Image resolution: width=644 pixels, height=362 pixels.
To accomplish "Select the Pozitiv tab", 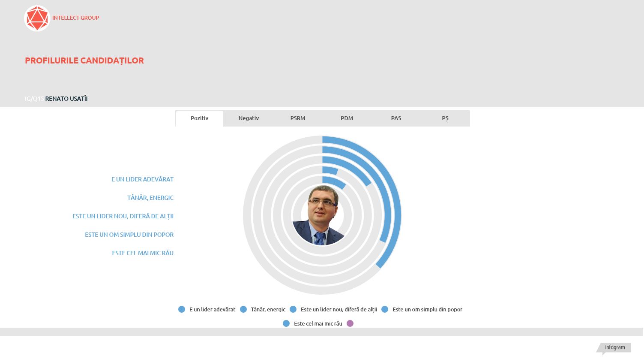I will 200,118.
